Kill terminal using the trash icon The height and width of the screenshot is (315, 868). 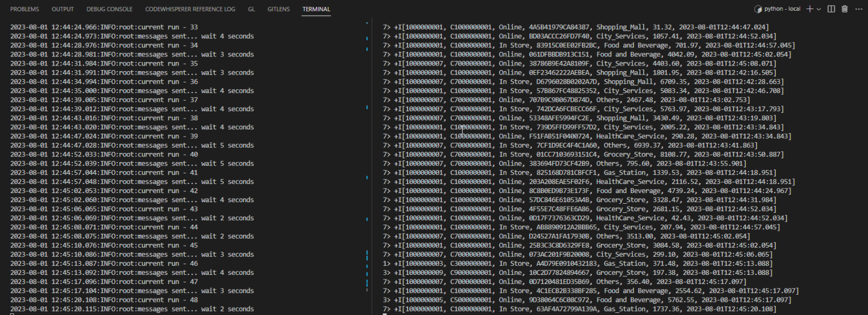coord(844,9)
